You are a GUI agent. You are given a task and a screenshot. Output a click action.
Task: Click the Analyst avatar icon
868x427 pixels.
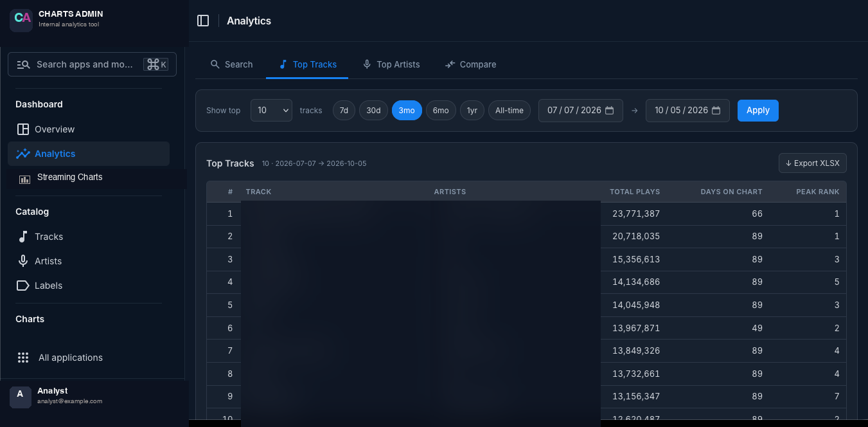pos(21,397)
